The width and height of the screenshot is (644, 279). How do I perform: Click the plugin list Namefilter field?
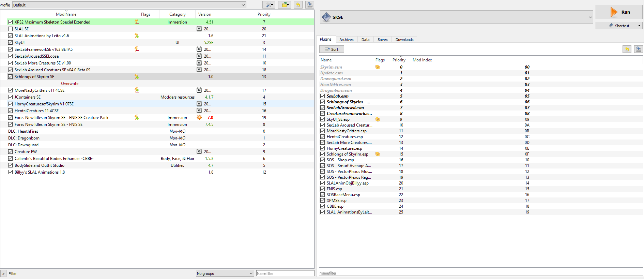[481, 273]
